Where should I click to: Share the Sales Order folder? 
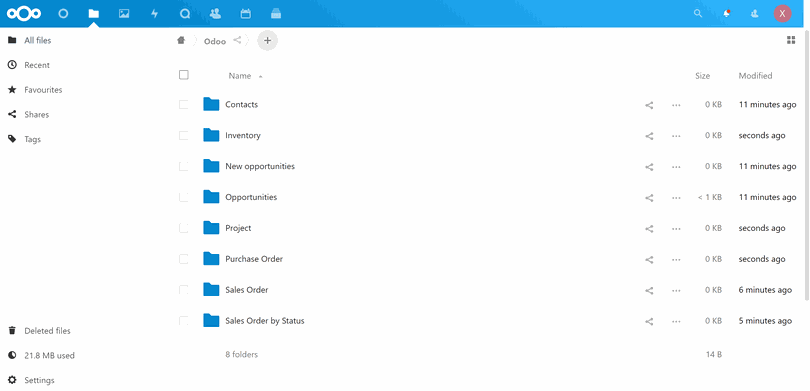coord(649,291)
